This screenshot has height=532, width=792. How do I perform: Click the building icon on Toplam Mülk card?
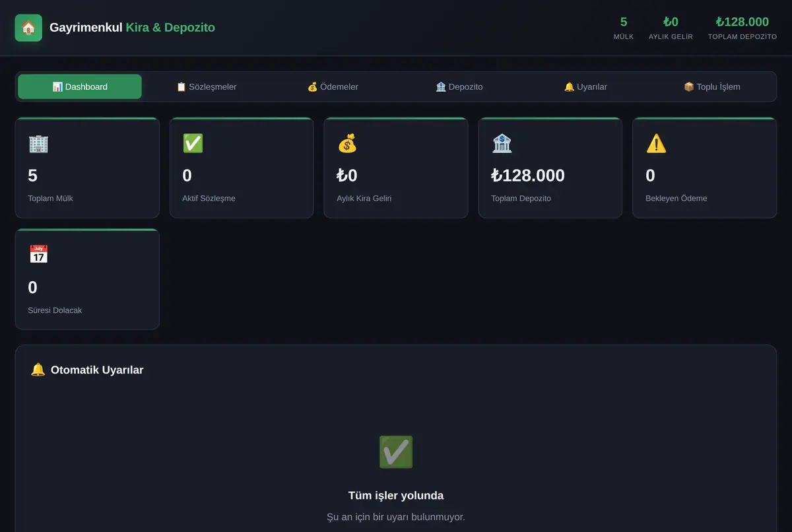click(38, 143)
